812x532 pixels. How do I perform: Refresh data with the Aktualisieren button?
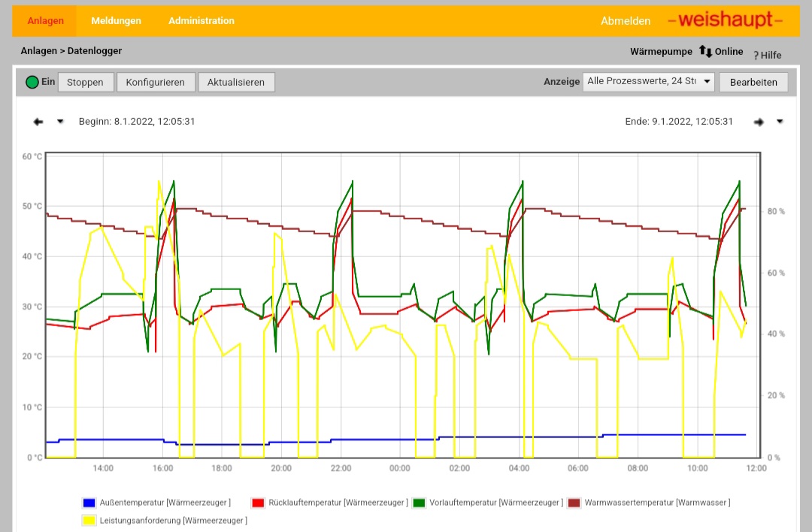click(x=236, y=82)
